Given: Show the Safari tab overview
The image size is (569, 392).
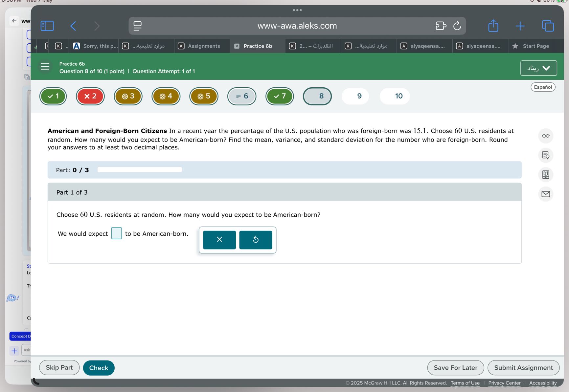Looking at the screenshot, I should 548,26.
